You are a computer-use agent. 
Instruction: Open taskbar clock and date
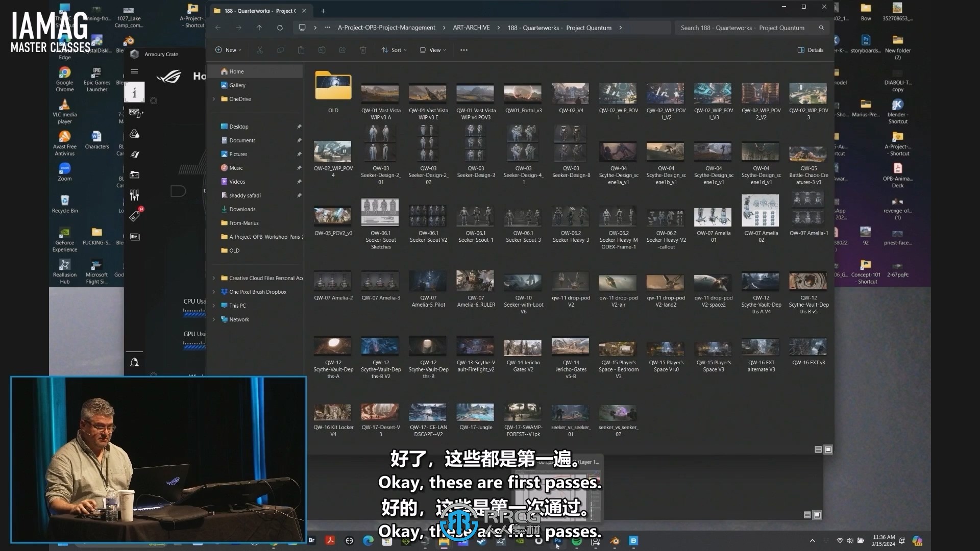[884, 541]
